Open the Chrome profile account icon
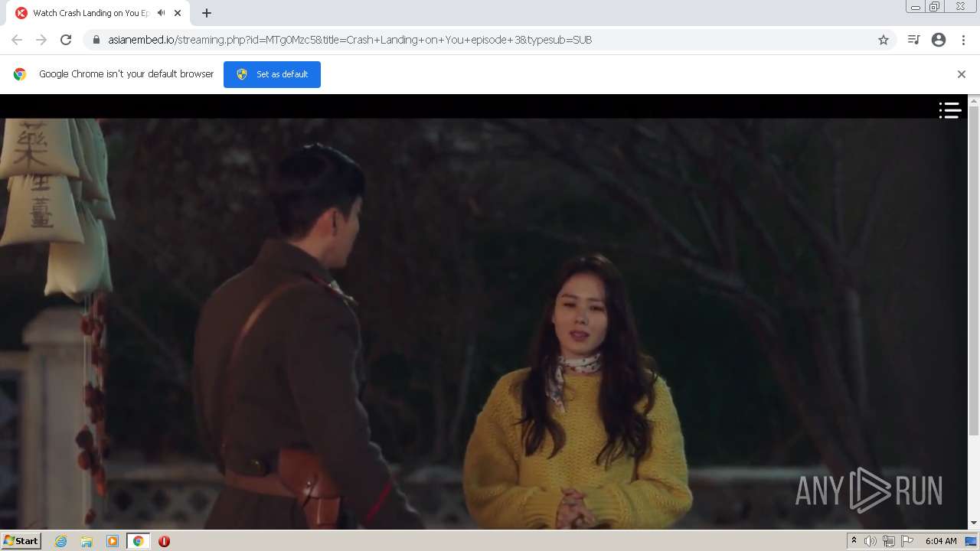Image resolution: width=980 pixels, height=551 pixels. tap(939, 40)
